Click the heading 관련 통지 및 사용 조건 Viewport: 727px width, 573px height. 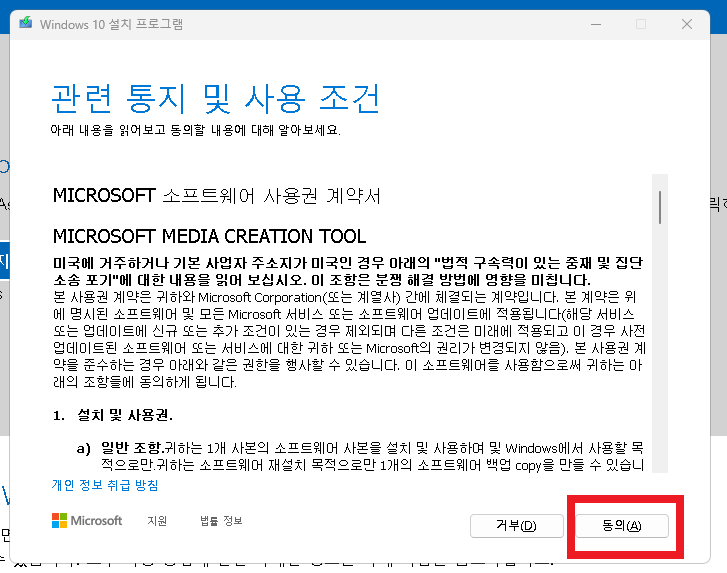point(216,99)
